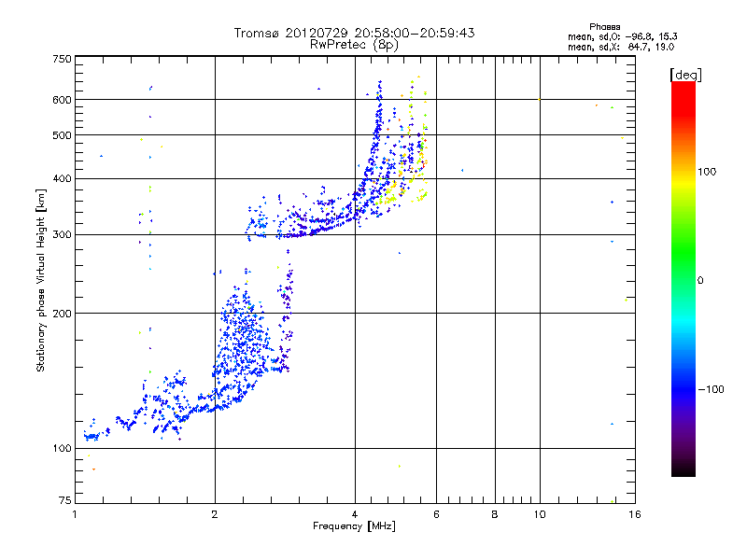
Task: Click the 16 MHz frequency tick label
Action: (635, 514)
